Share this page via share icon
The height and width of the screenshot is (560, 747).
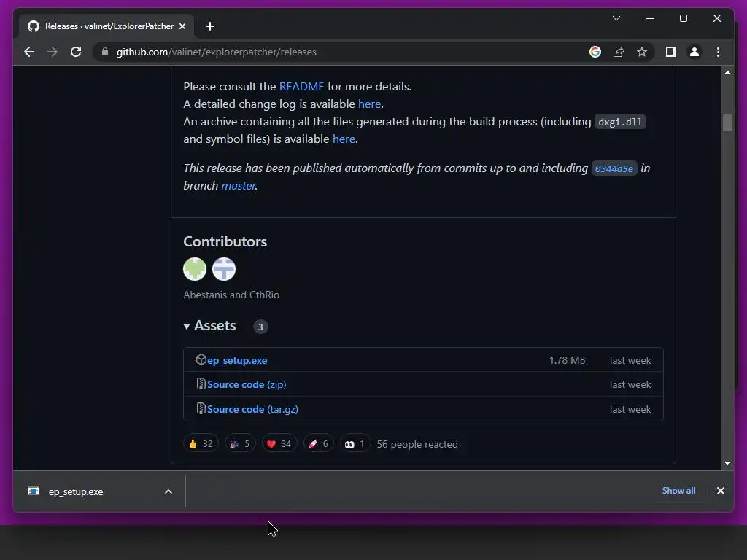[619, 52]
